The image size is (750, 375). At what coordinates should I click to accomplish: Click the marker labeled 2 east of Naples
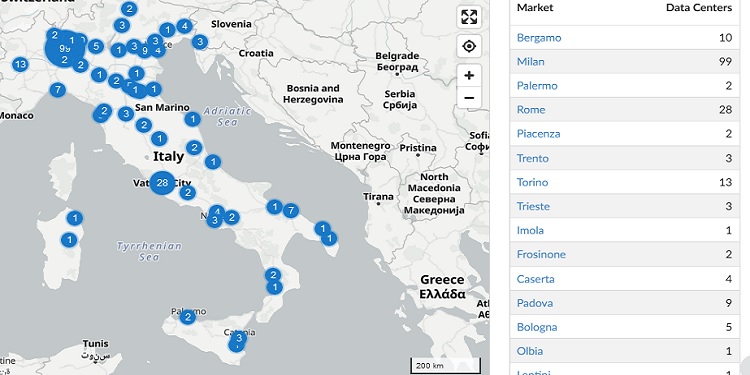coord(232,218)
